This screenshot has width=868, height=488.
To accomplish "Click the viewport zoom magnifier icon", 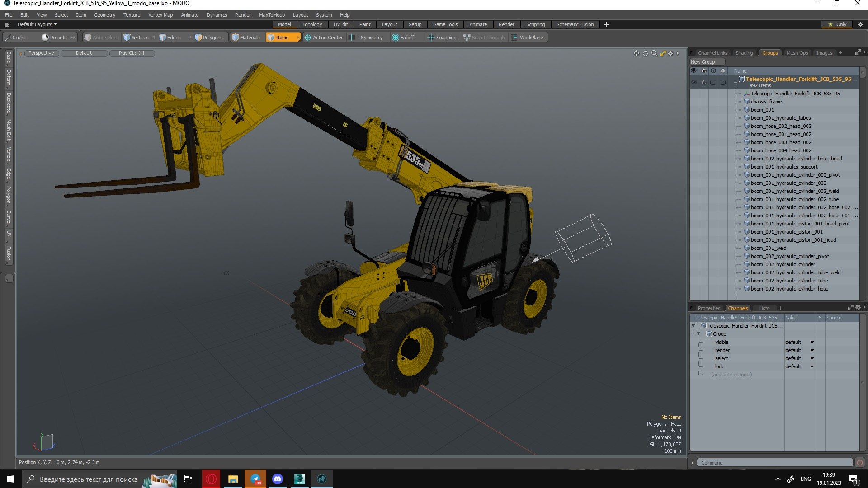I will tap(654, 53).
